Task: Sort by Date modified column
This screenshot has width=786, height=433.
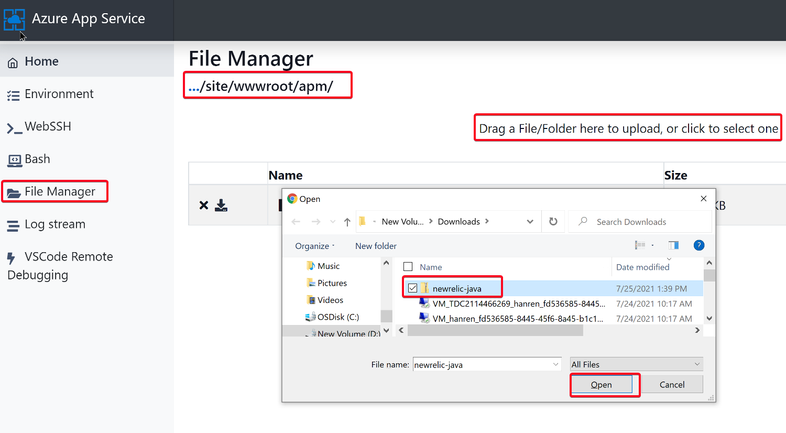Action: tap(643, 267)
